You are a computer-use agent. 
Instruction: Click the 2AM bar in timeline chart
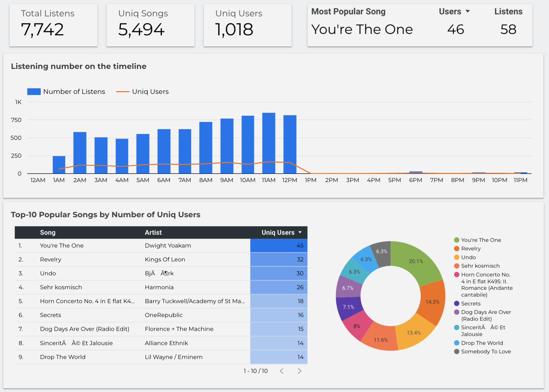tap(80, 153)
